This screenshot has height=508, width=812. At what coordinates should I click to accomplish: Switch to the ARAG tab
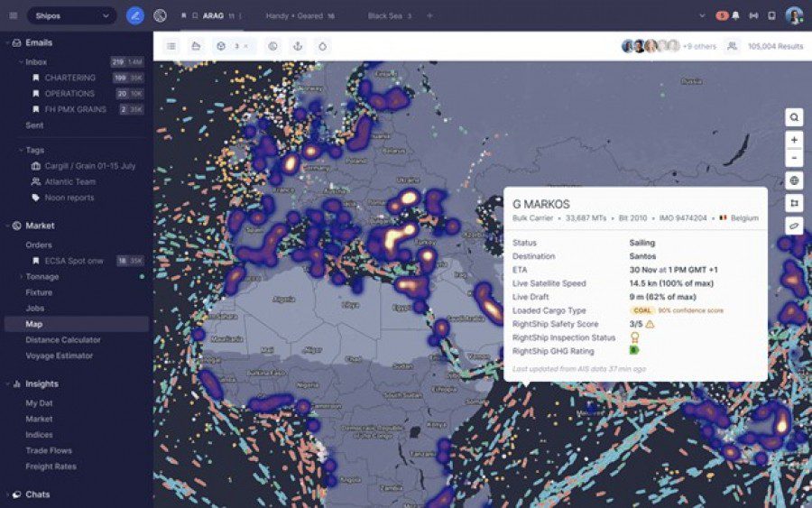point(213,16)
